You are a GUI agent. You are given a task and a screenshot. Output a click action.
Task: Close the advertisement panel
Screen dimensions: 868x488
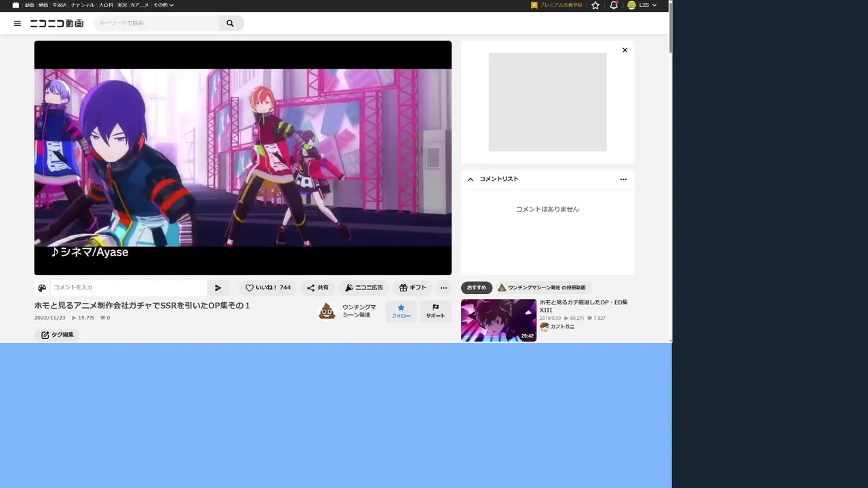tap(625, 50)
